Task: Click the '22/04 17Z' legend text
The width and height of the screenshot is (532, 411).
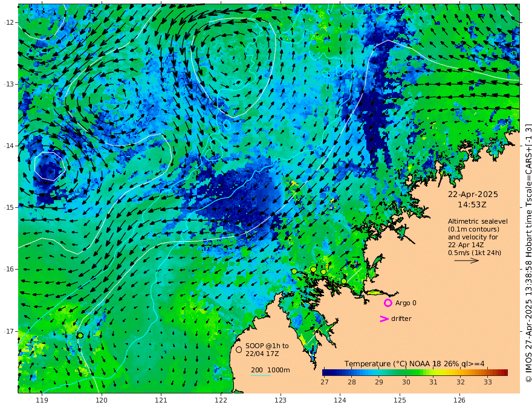Action: click(262, 354)
